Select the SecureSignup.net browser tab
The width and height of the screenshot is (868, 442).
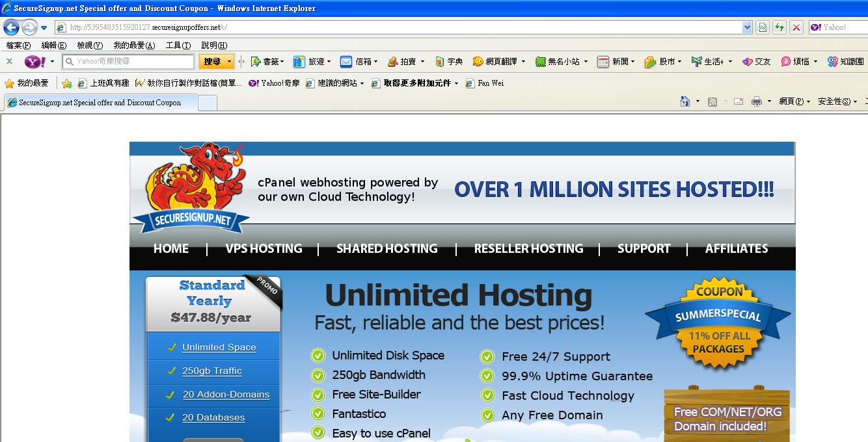[99, 103]
